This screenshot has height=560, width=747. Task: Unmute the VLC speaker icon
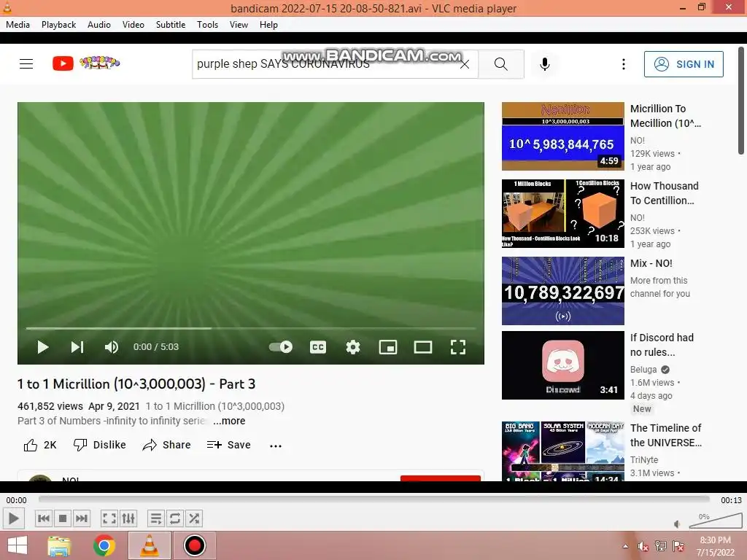tap(677, 524)
